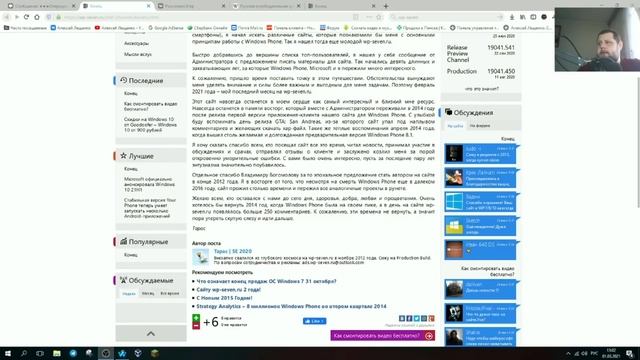This screenshot has width=640, height=360.
Task: Select the 'На сайте' discussions tab
Action: (x=455, y=126)
